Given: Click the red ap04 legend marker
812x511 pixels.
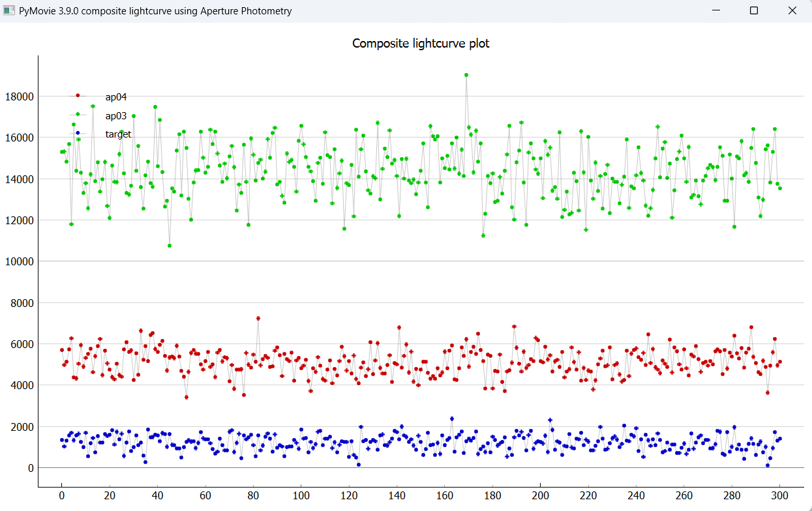Looking at the screenshot, I should [x=78, y=96].
